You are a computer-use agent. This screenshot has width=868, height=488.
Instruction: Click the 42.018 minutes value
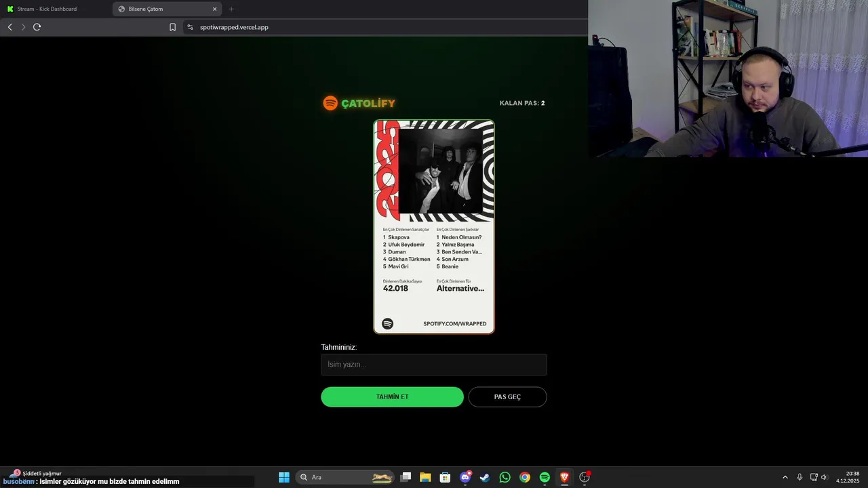pos(395,288)
